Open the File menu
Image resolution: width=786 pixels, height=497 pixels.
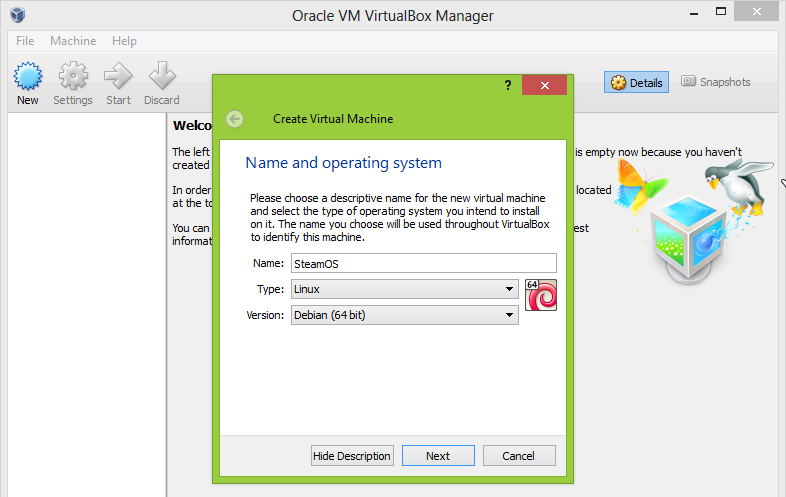click(x=25, y=41)
